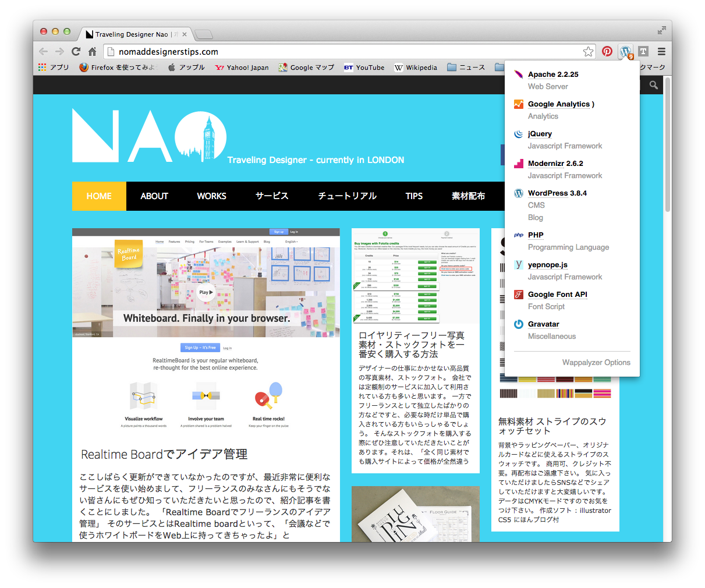Enter fullscreen with the expand arrows icon
The width and height of the screenshot is (705, 588).
(x=662, y=30)
